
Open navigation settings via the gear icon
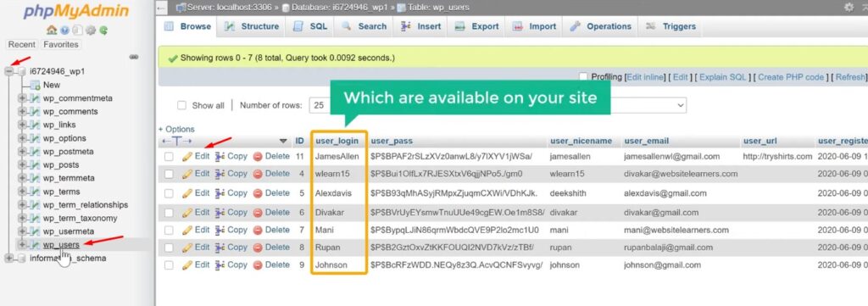90,31
